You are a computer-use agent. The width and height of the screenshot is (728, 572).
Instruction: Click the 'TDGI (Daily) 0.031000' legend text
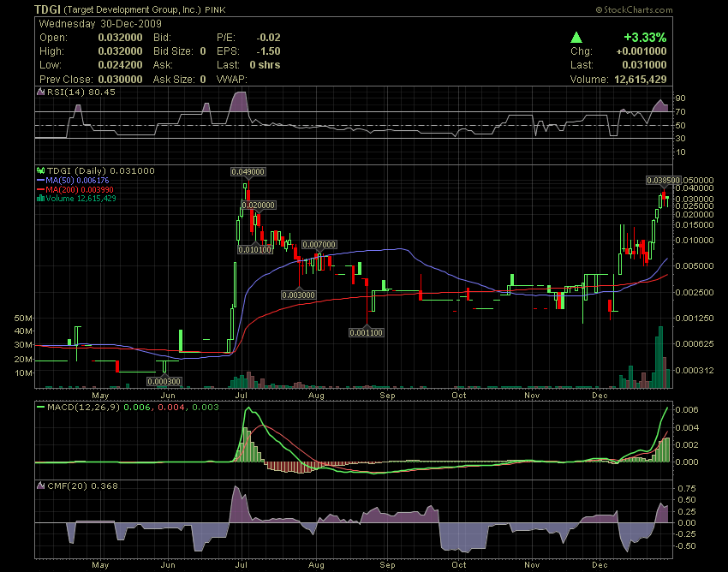point(101,171)
